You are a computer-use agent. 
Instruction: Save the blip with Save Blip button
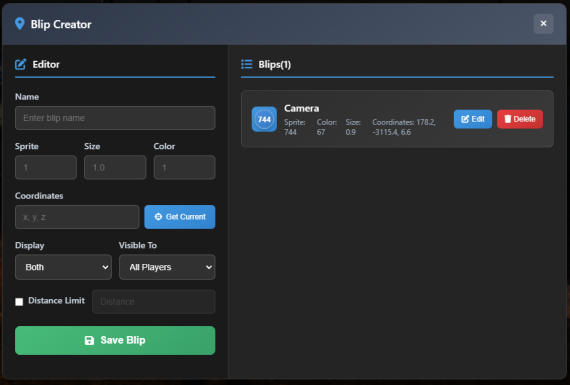(x=115, y=340)
